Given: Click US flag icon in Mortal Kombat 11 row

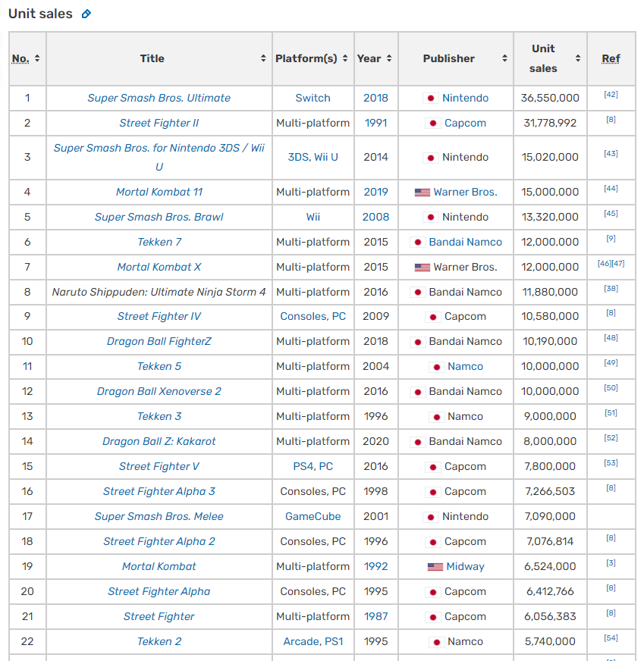Looking at the screenshot, I should click(x=423, y=193).
